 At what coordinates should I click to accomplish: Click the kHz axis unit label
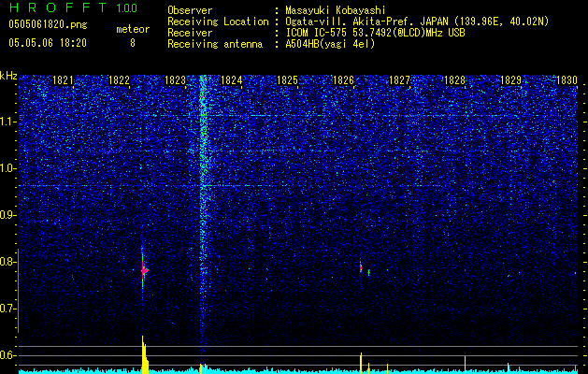tap(9, 76)
